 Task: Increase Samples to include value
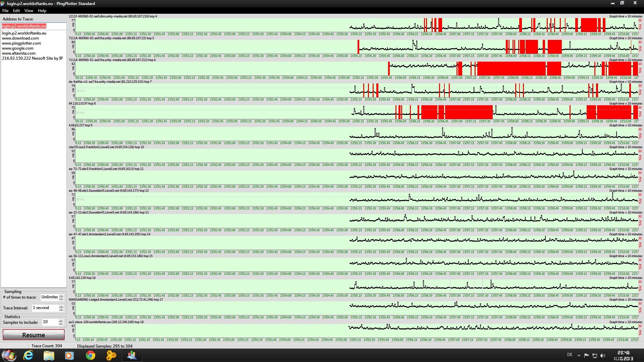click(x=61, y=320)
